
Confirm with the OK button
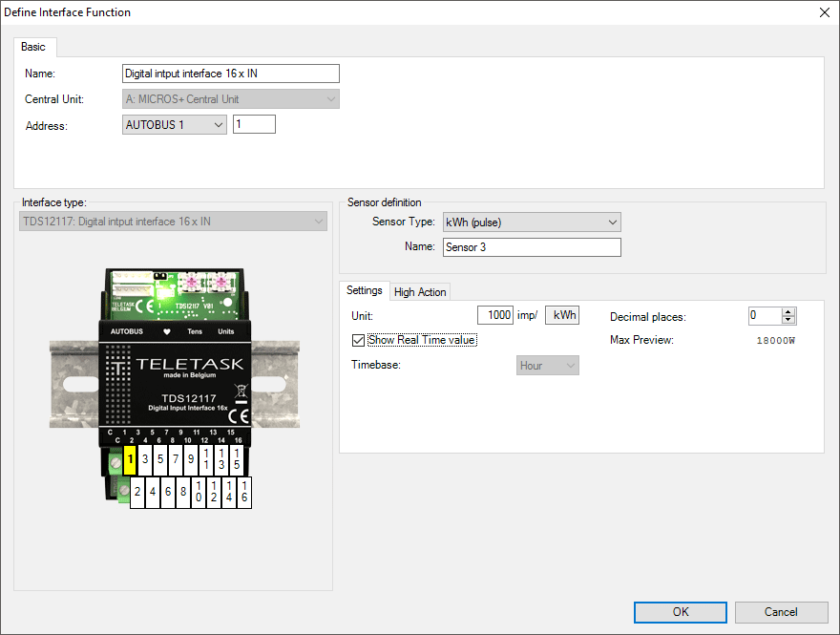coord(680,612)
